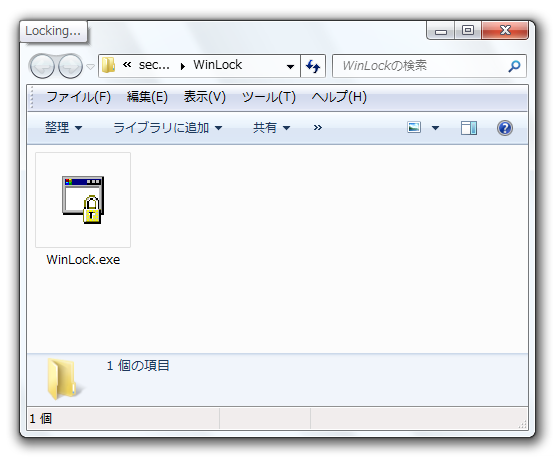Open the 表示(V) menu
The image size is (557, 461).
tap(205, 97)
